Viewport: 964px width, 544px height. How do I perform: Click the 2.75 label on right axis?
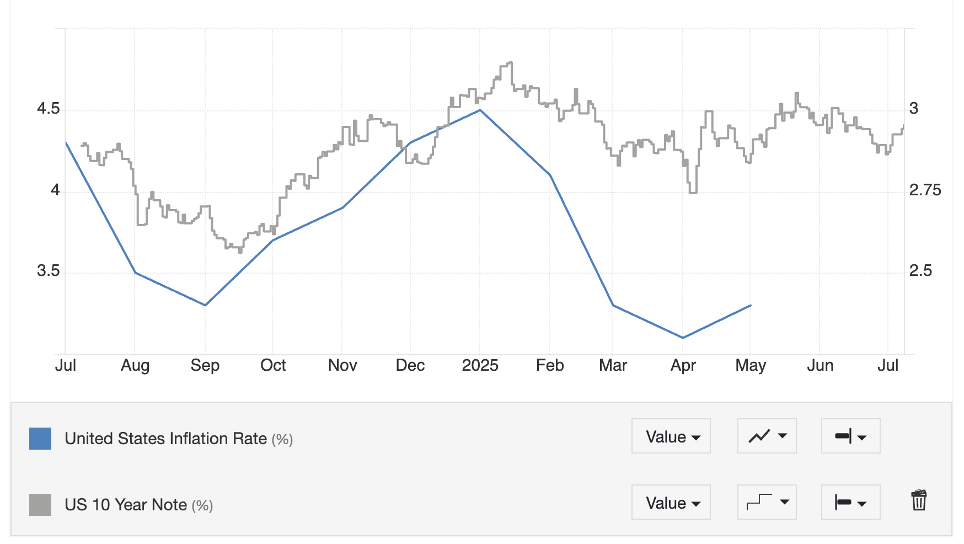pos(925,190)
